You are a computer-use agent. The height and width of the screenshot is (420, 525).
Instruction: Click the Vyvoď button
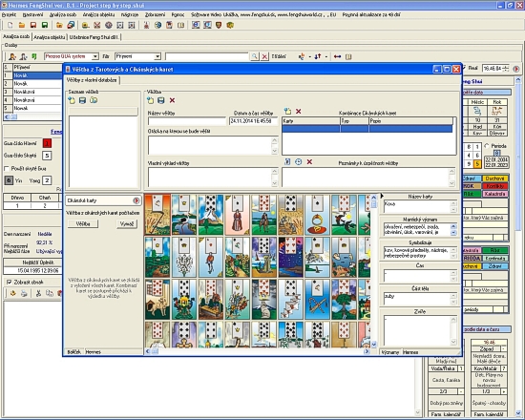[x=127, y=223]
